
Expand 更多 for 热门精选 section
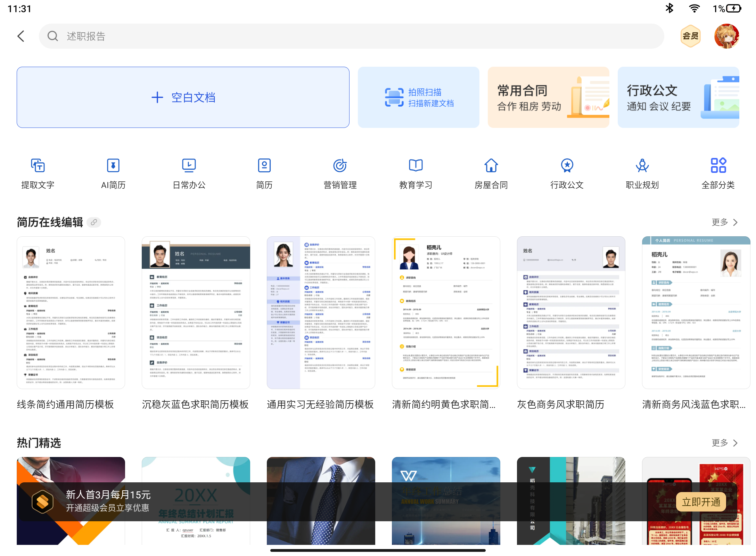click(x=725, y=443)
